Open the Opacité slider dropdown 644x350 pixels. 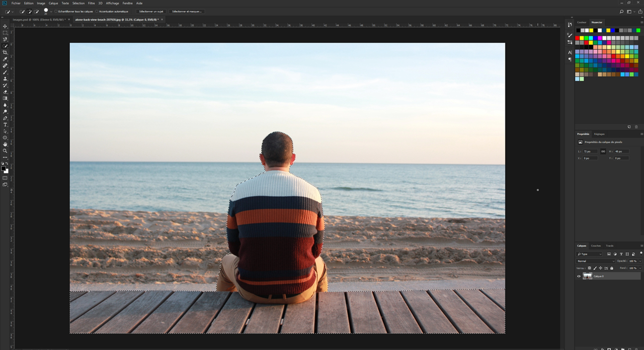click(x=640, y=261)
